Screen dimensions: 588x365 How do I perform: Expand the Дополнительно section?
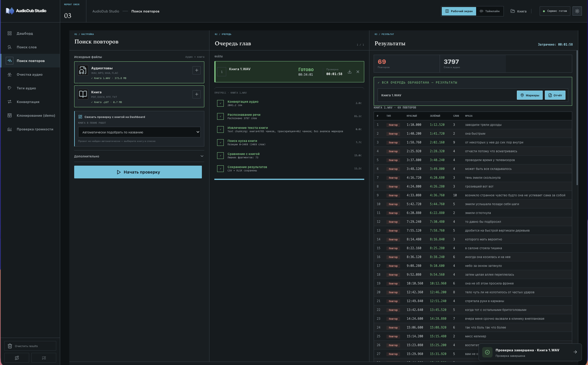[139, 156]
